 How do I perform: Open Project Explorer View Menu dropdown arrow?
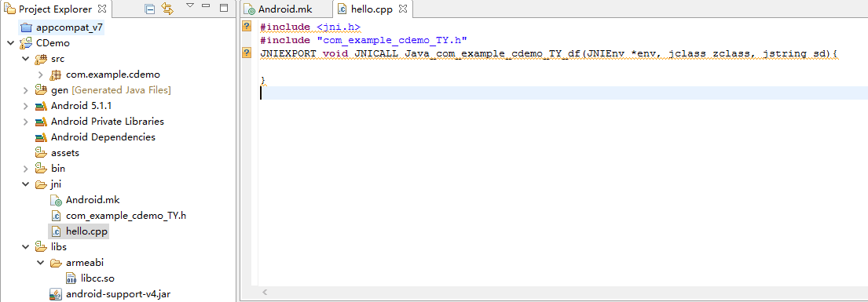(x=189, y=5)
